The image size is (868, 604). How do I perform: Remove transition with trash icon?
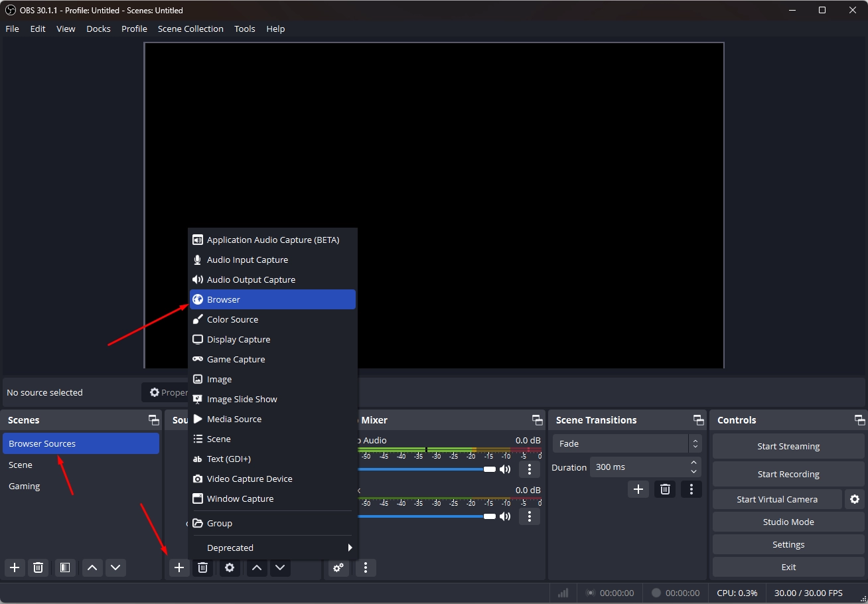(x=666, y=489)
